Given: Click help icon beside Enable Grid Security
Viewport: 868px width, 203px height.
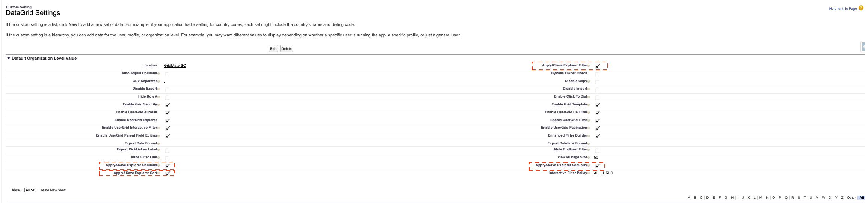Looking at the screenshot, I should pos(159,105).
